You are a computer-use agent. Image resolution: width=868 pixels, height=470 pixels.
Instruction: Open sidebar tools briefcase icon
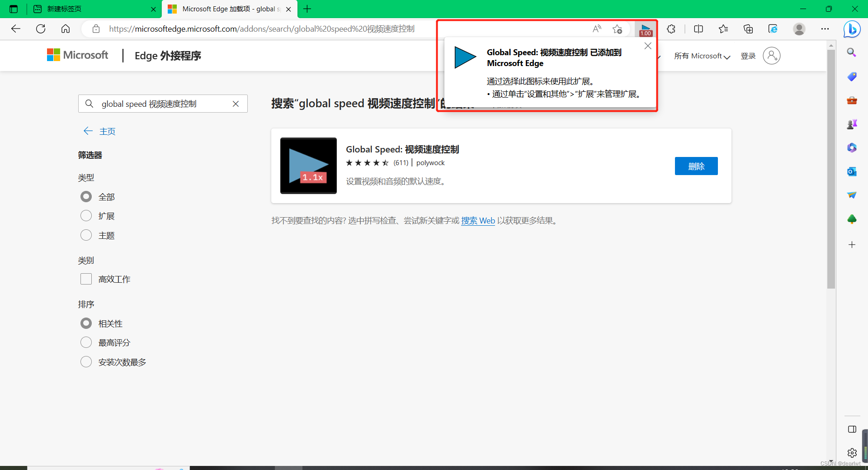[x=852, y=100]
